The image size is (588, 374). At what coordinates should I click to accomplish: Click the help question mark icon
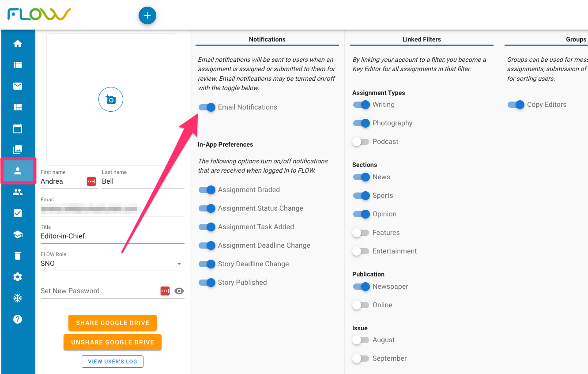coord(18,319)
